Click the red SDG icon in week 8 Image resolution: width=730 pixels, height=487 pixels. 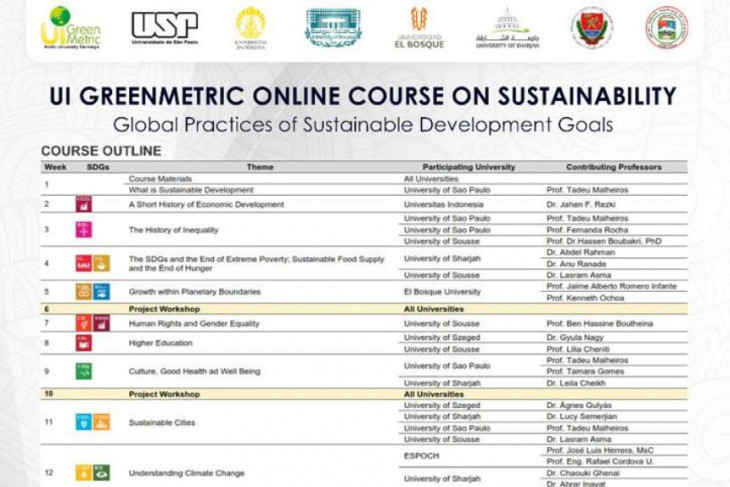(84, 343)
